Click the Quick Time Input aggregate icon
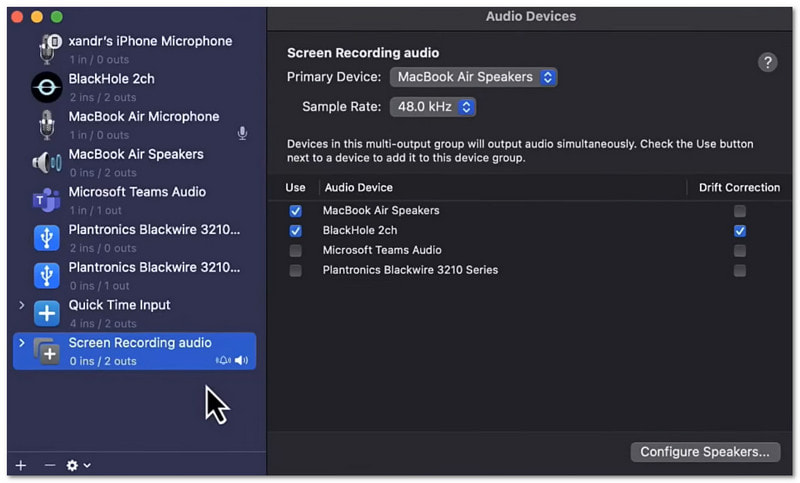 point(46,313)
